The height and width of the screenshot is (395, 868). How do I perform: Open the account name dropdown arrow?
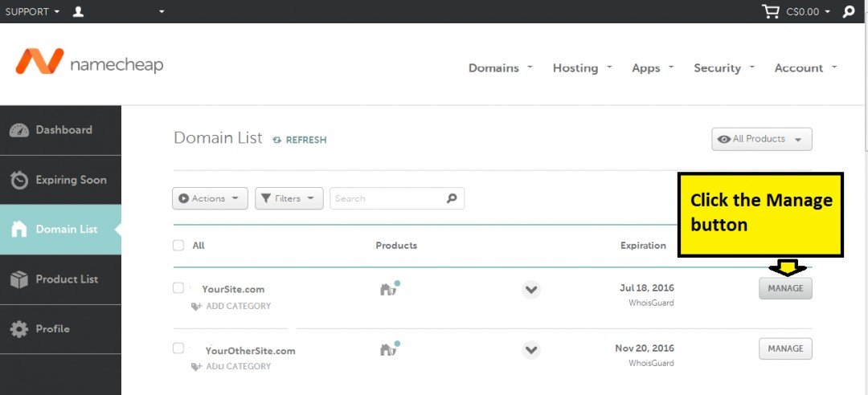162,11
